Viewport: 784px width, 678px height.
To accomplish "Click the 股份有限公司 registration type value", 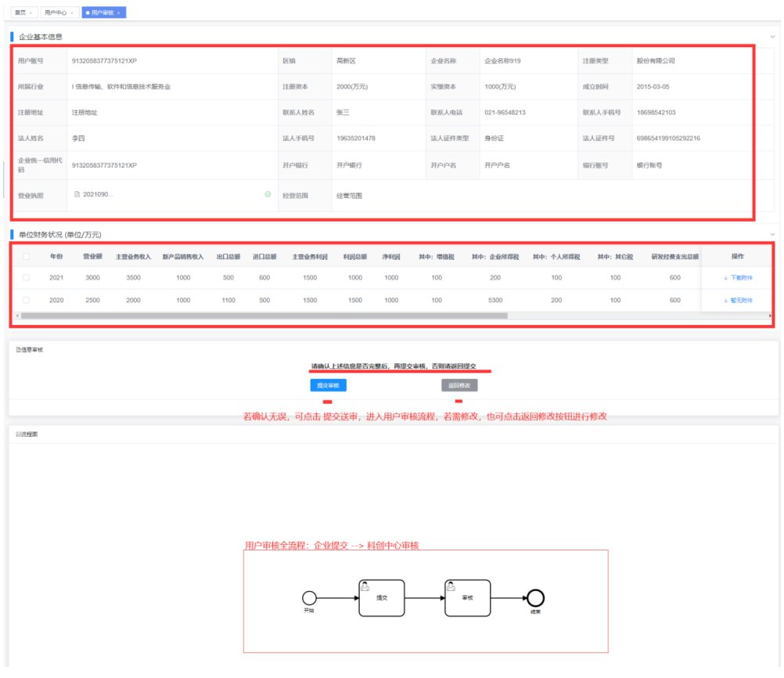I will click(x=656, y=61).
